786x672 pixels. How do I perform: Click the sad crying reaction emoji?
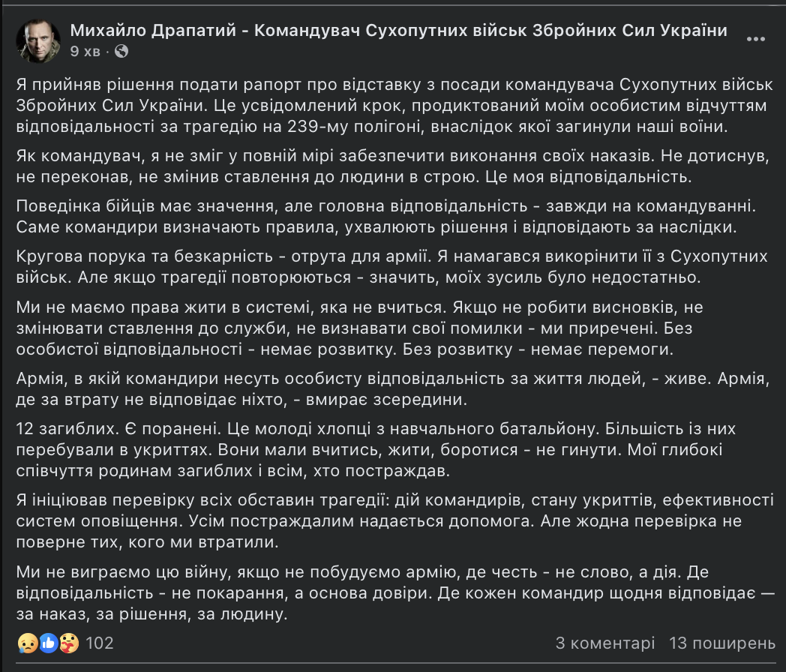coord(28,643)
